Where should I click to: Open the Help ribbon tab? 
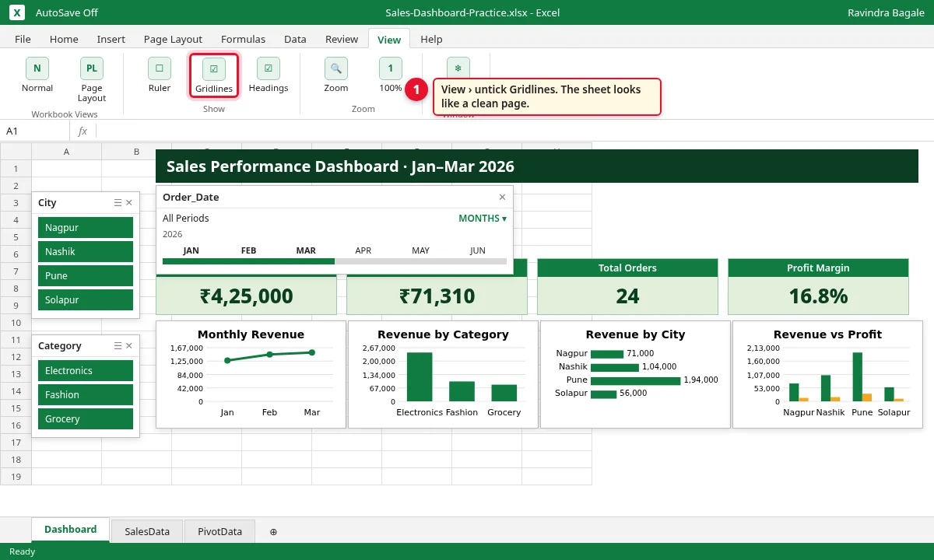(431, 39)
